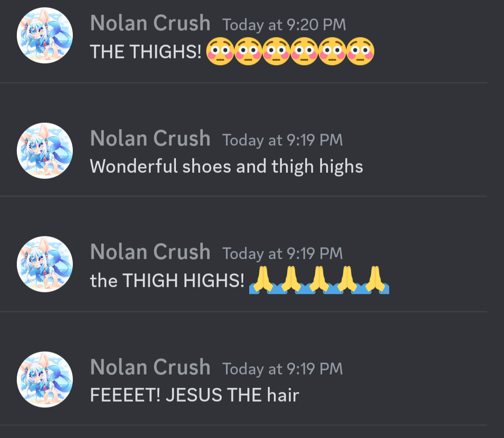Open Nolan Crush profile from 'THIGH HIGHS!' message
The height and width of the screenshot is (438, 504).
[150, 252]
